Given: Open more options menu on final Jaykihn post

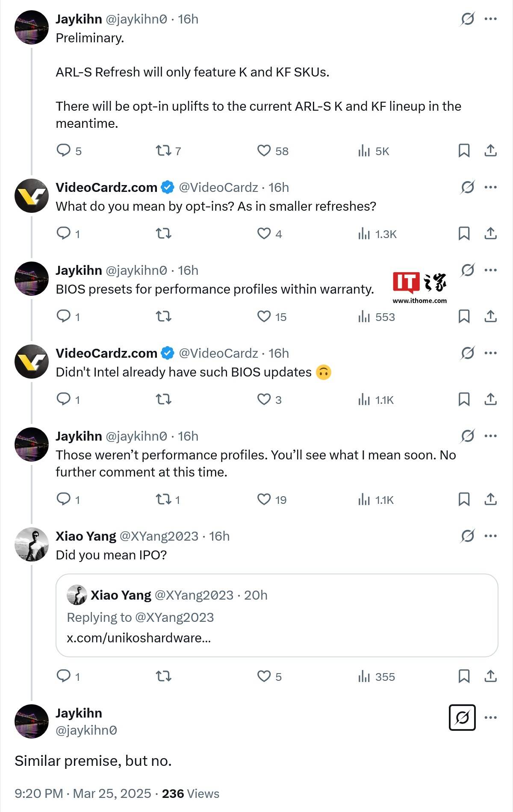Looking at the screenshot, I should [x=490, y=718].
